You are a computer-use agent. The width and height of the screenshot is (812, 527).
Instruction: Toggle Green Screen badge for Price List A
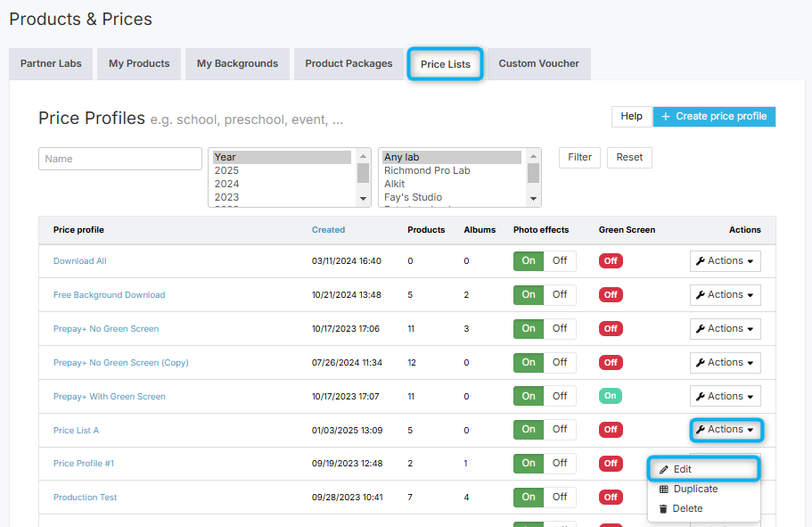(611, 429)
